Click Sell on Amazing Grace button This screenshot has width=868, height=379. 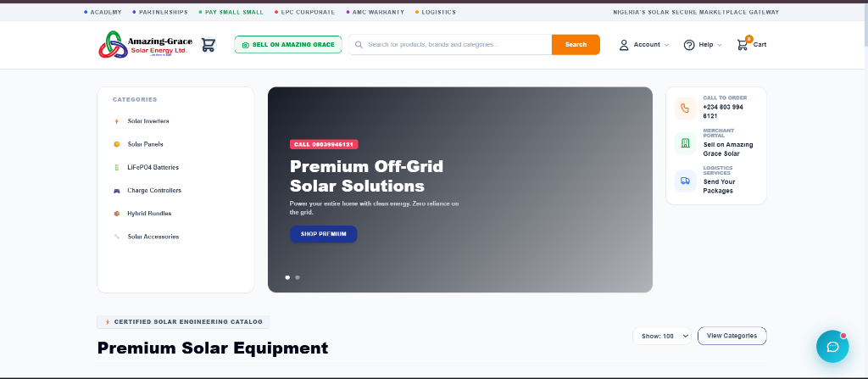click(x=288, y=44)
